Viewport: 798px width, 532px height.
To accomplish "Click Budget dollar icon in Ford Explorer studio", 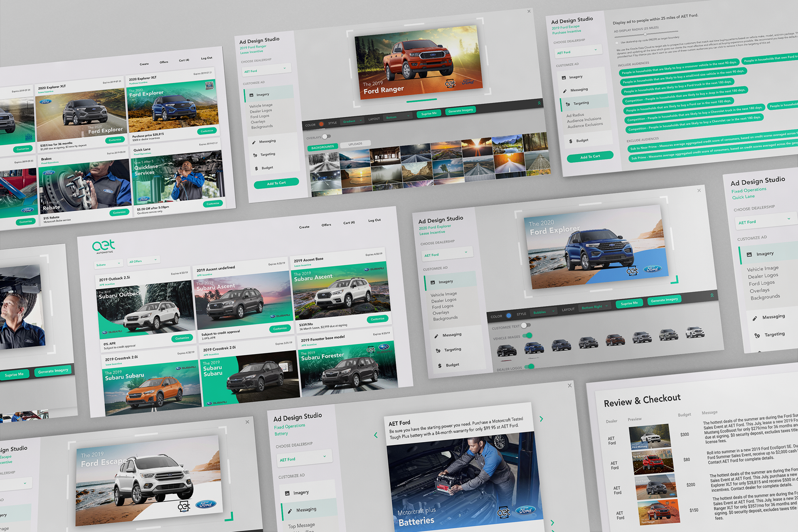I will point(440,366).
